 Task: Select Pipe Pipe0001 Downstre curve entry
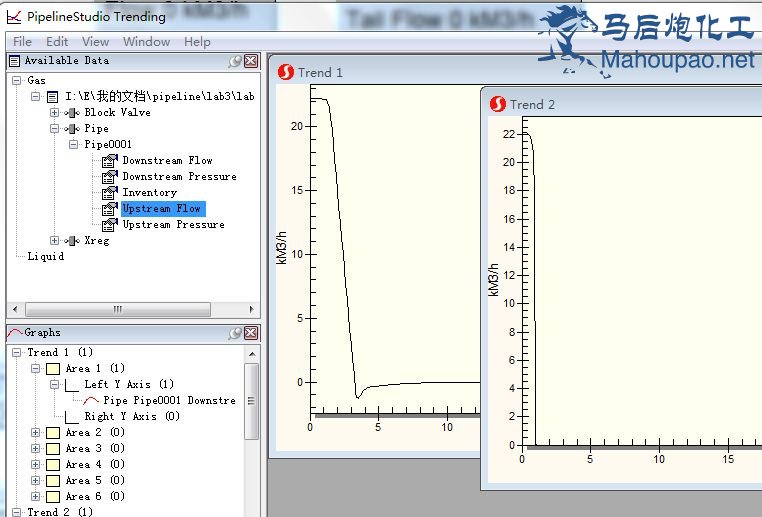pos(170,400)
